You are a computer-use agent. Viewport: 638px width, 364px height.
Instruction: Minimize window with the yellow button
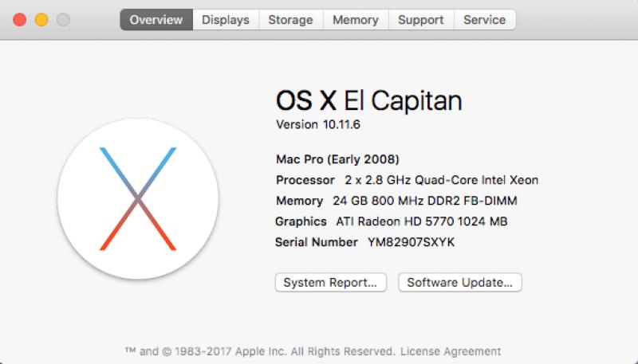pyautogui.click(x=41, y=19)
